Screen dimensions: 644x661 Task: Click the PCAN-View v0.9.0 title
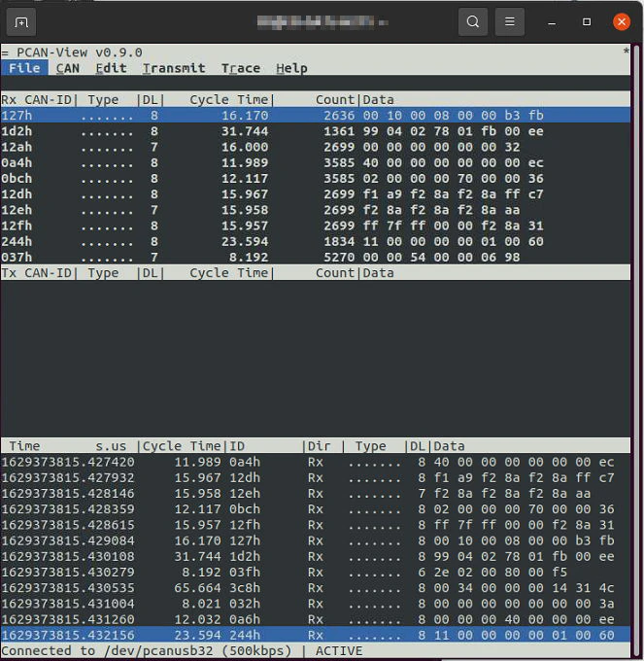click(x=80, y=52)
